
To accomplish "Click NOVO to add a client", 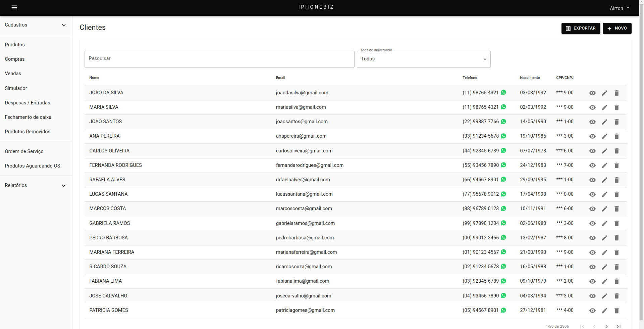I will 617,28.
